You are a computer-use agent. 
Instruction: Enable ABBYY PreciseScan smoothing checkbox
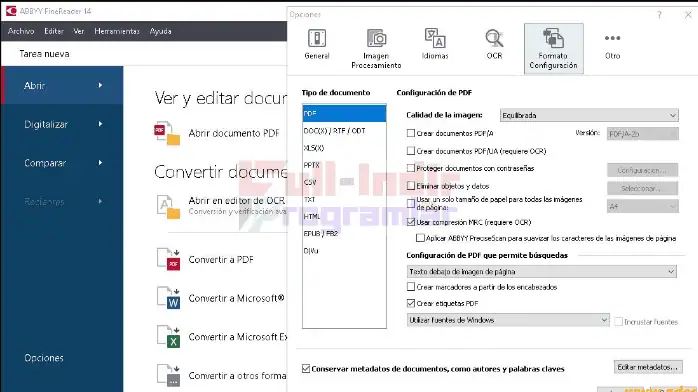click(x=420, y=238)
